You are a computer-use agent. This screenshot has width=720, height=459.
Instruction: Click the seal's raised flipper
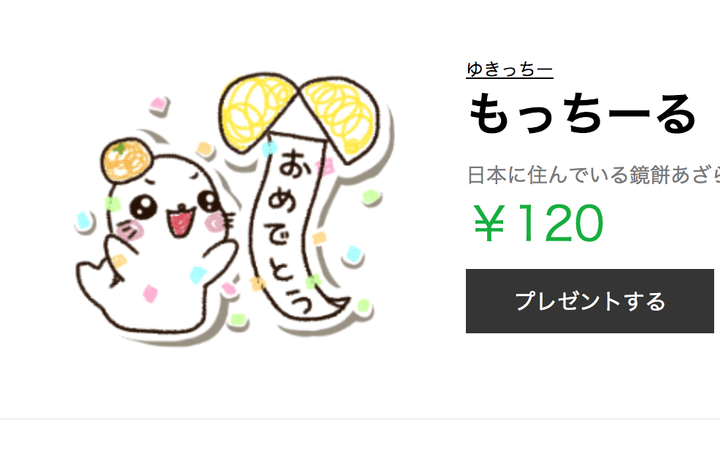click(x=221, y=261)
